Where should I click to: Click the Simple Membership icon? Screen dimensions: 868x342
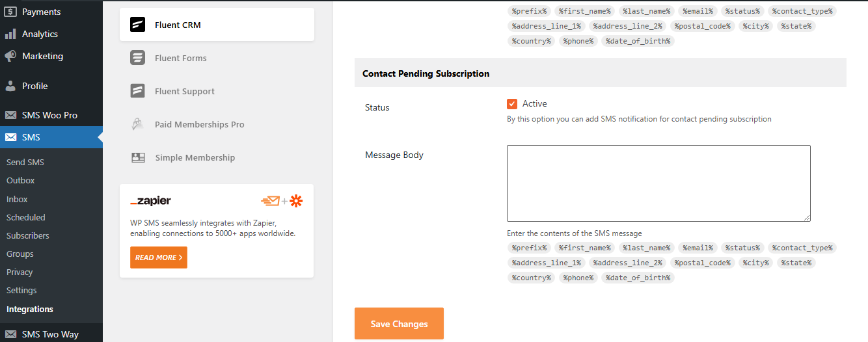(138, 157)
